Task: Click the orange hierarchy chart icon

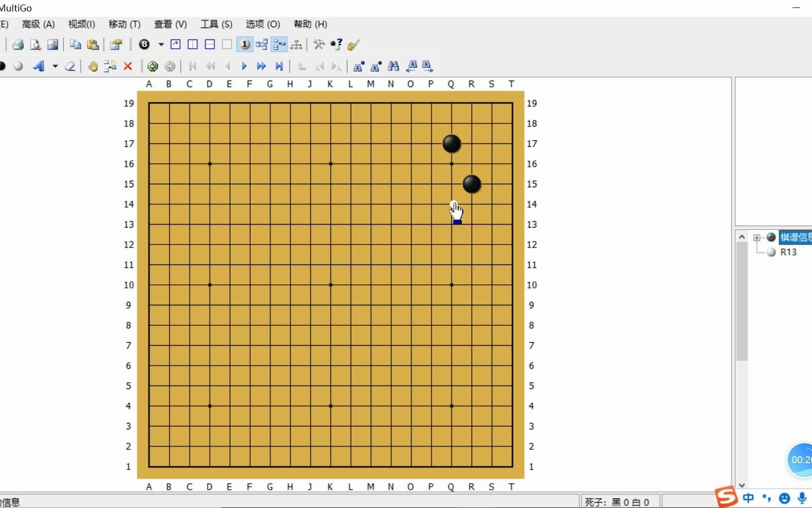Action: click(x=296, y=45)
